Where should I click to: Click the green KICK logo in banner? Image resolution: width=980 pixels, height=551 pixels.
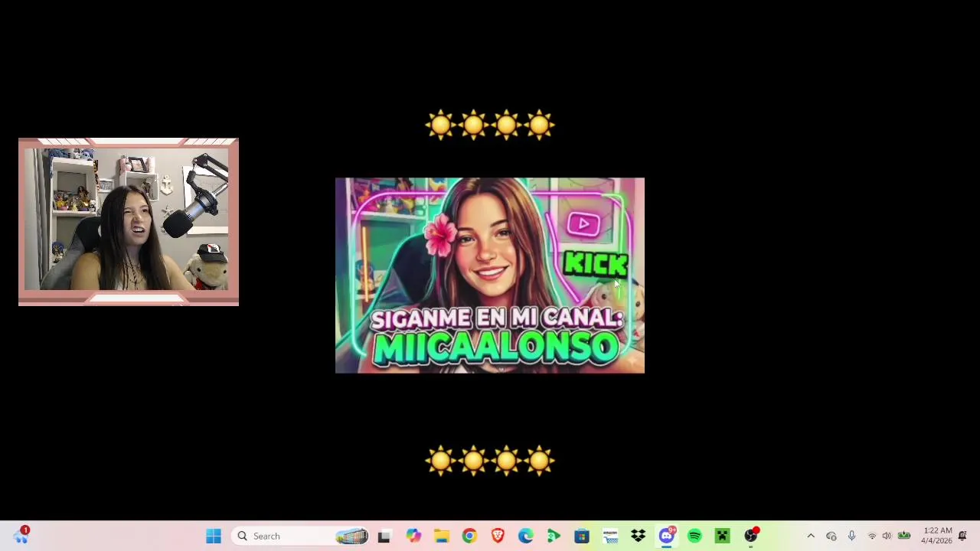pos(596,263)
